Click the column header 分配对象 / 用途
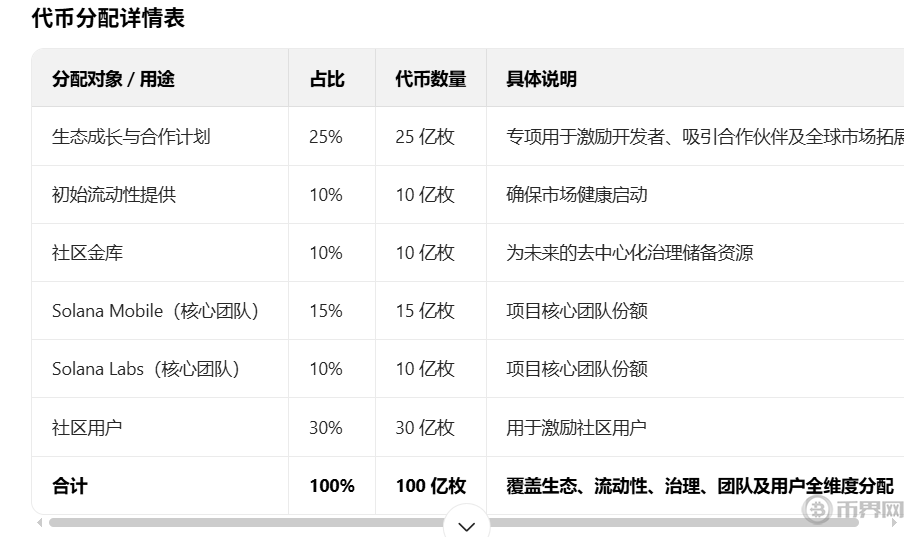915x537 pixels. (113, 79)
